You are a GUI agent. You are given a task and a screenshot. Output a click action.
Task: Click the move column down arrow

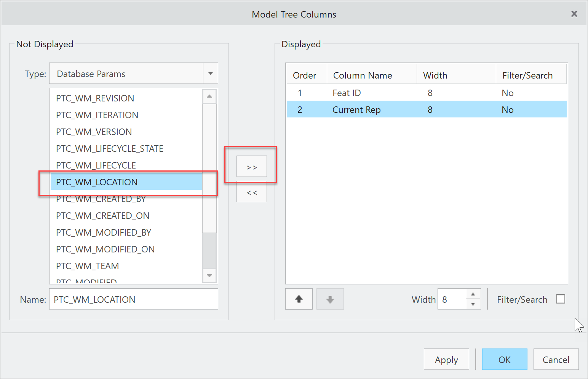point(330,299)
